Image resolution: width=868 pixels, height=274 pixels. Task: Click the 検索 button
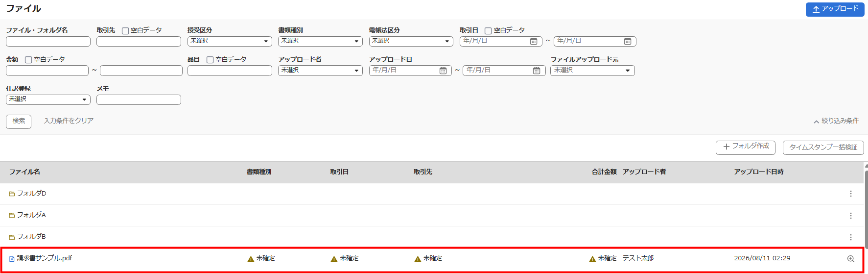click(x=19, y=122)
